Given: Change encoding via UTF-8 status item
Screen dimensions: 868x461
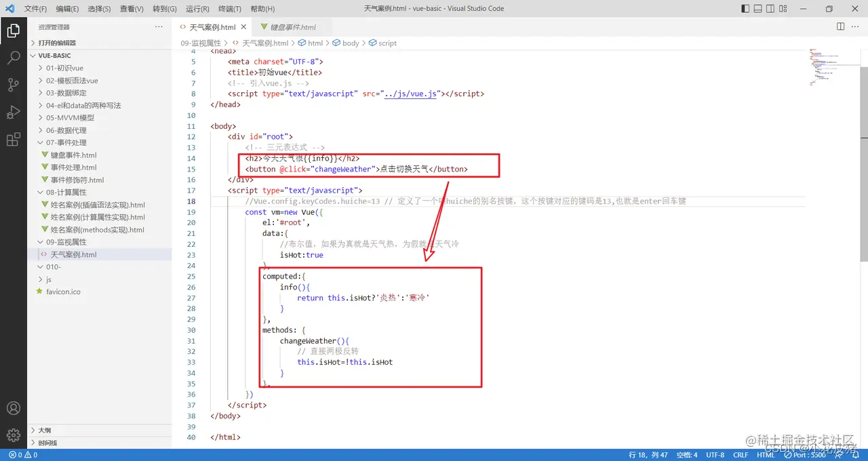Looking at the screenshot, I should point(715,455).
